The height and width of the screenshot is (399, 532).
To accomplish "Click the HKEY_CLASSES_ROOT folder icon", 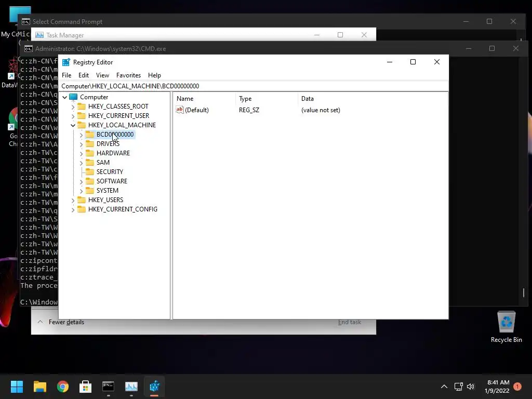I will click(x=82, y=107).
